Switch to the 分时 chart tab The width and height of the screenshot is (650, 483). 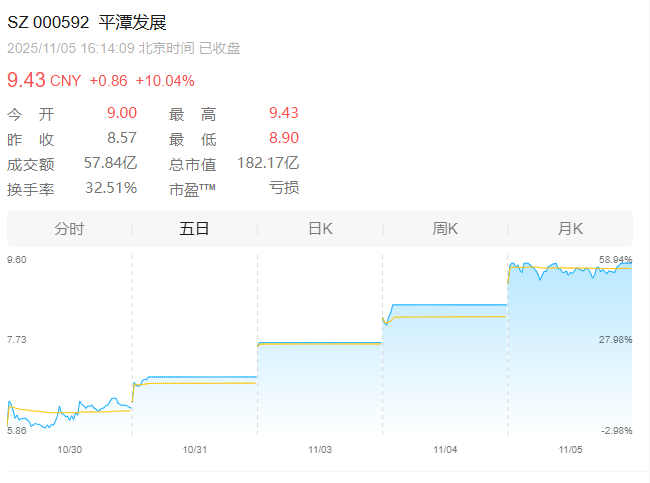(x=69, y=229)
